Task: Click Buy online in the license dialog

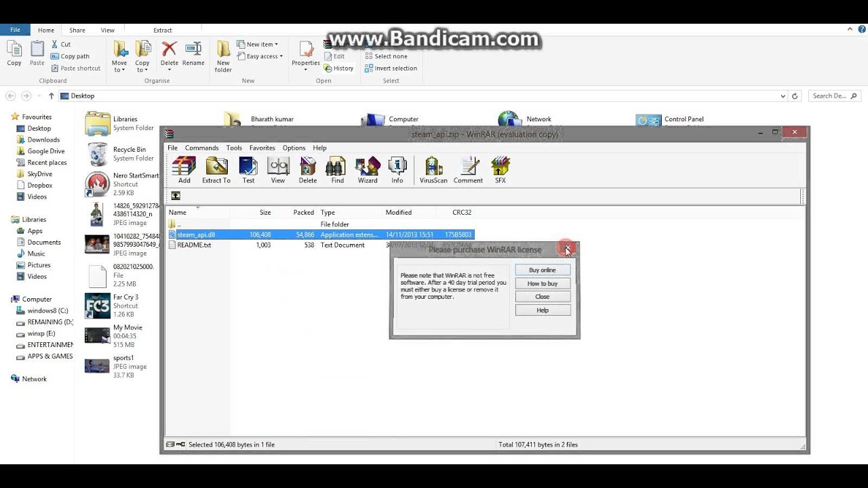Action: pos(542,270)
